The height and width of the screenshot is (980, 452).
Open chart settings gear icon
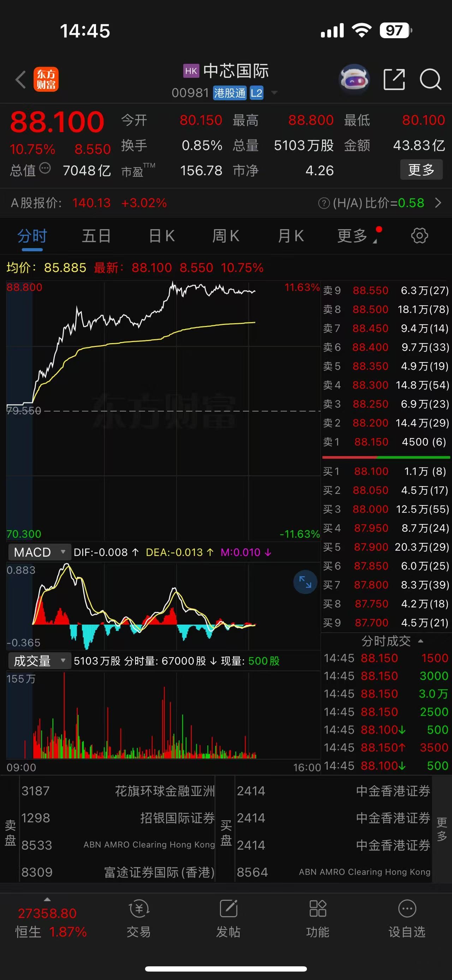(419, 236)
